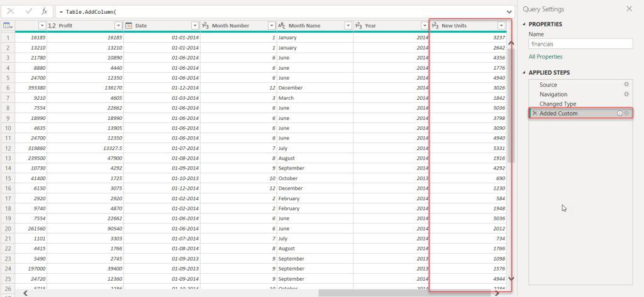The width and height of the screenshot is (644, 297).
Task: Open Source step settings gear
Action: click(626, 85)
